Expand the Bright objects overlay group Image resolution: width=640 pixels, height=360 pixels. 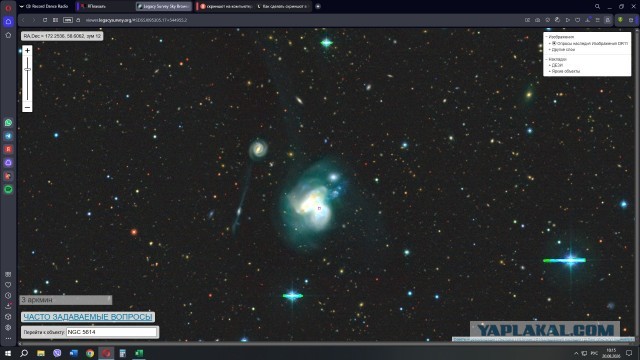(x=564, y=71)
